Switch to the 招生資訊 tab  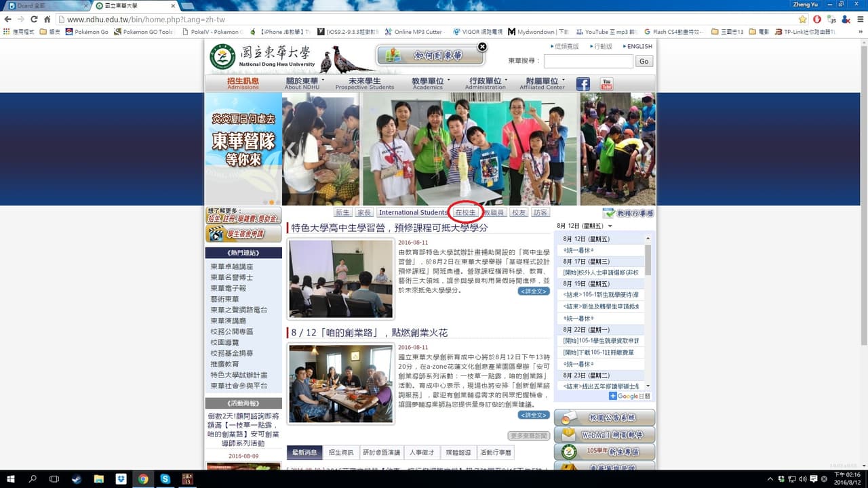[341, 453]
